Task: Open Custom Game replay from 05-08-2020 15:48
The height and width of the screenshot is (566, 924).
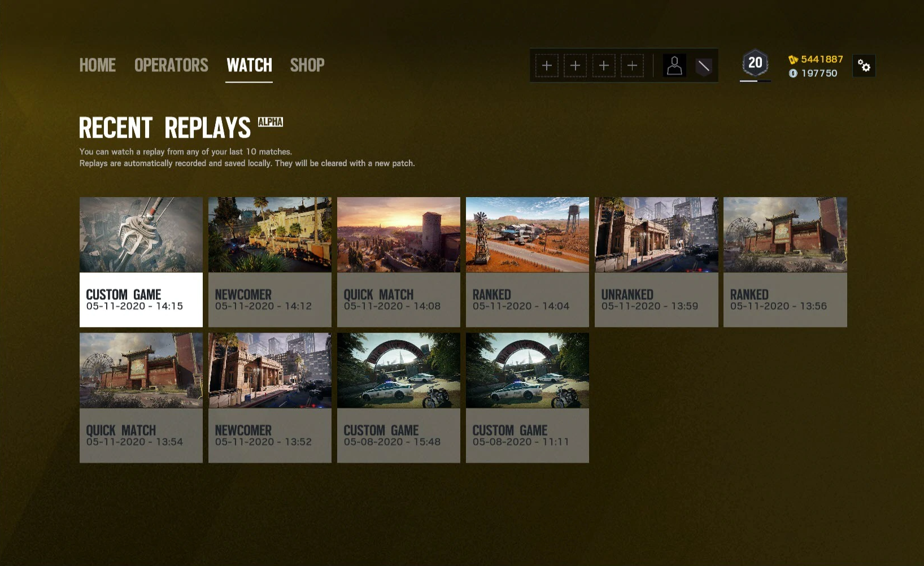Action: pos(399,398)
